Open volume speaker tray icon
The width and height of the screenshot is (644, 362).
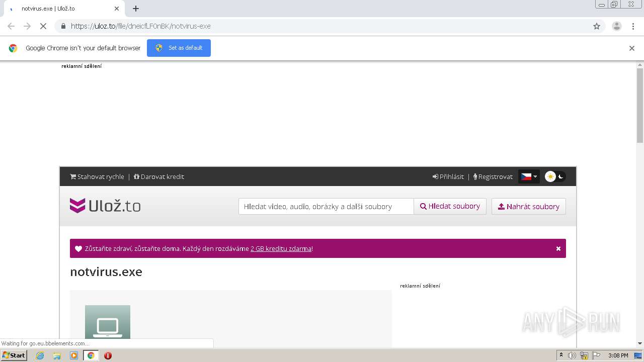pyautogui.click(x=572, y=355)
